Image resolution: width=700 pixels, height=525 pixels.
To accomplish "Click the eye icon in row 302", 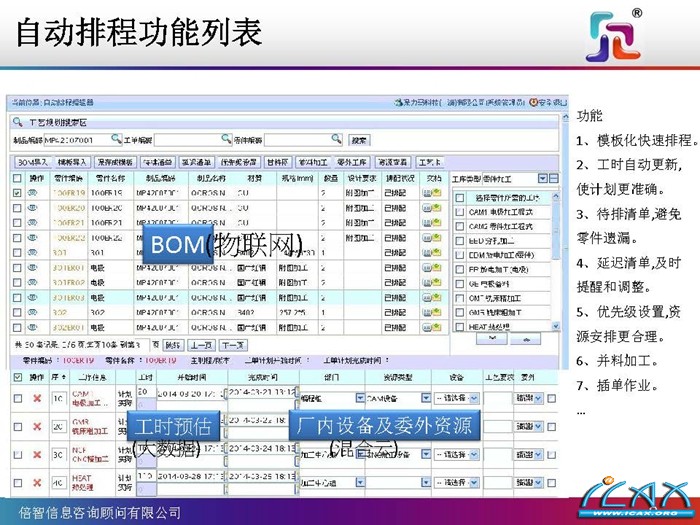I will point(33,312).
